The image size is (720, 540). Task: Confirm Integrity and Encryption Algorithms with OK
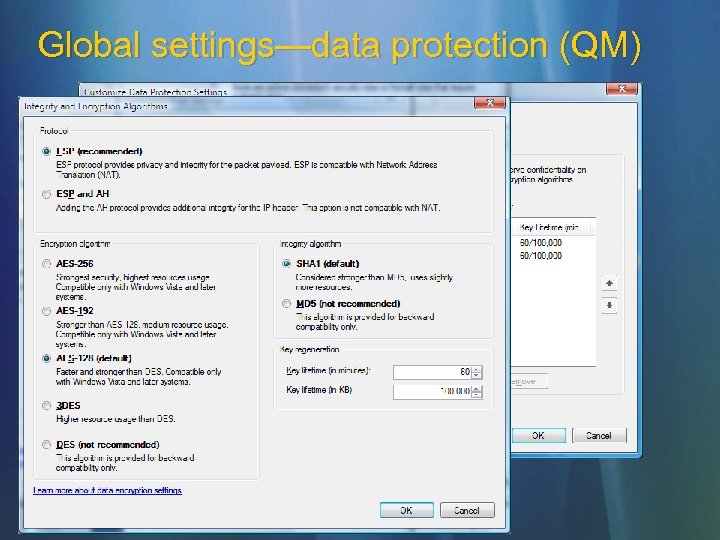click(406, 510)
